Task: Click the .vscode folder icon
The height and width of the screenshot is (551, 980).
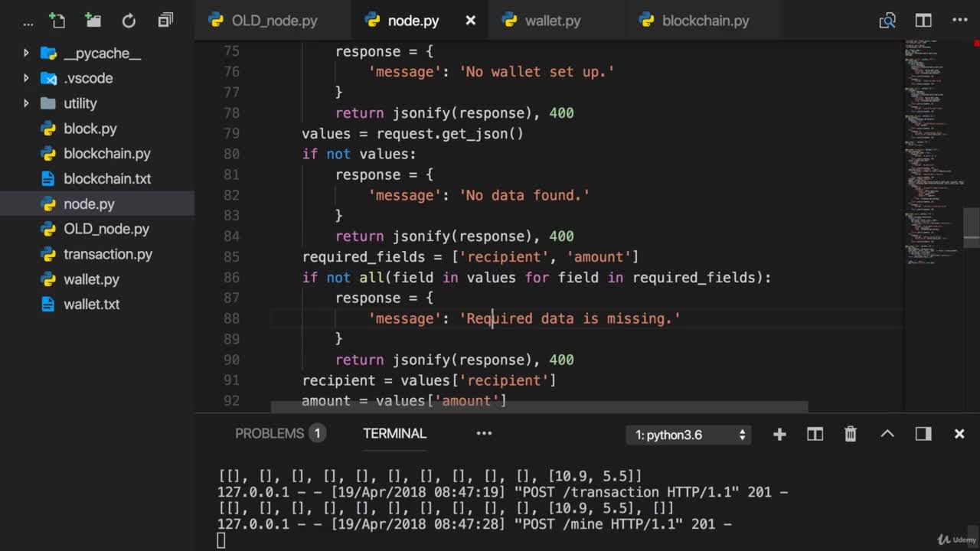Action: [x=48, y=78]
